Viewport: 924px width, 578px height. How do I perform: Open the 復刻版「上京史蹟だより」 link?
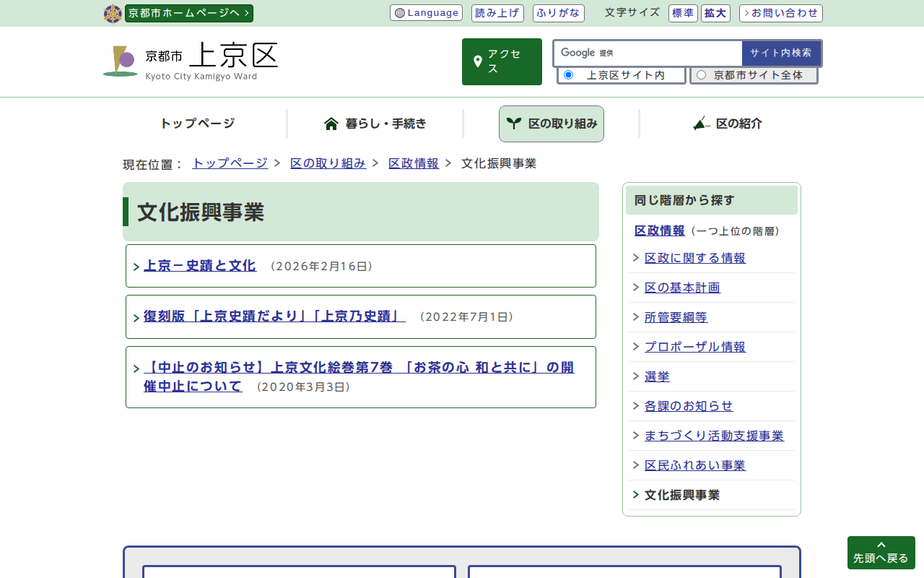click(274, 316)
